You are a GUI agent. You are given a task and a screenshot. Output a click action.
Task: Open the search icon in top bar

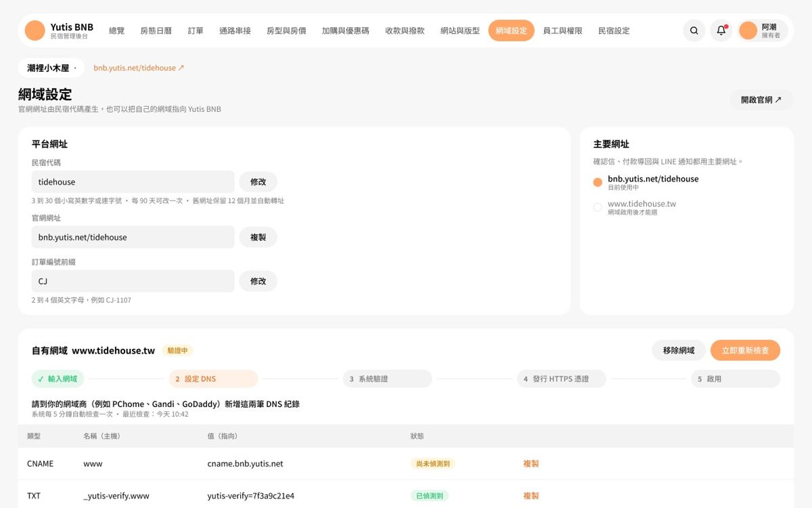pyautogui.click(x=694, y=30)
